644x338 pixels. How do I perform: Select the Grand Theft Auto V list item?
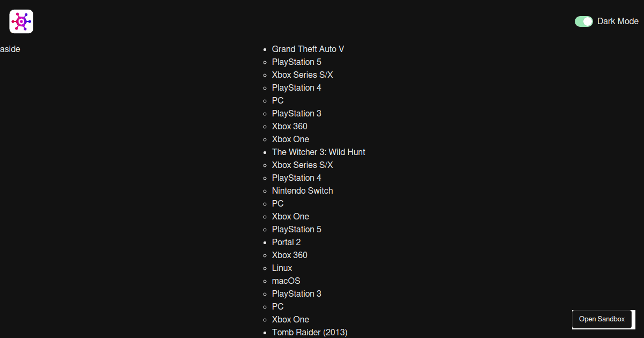(x=308, y=49)
